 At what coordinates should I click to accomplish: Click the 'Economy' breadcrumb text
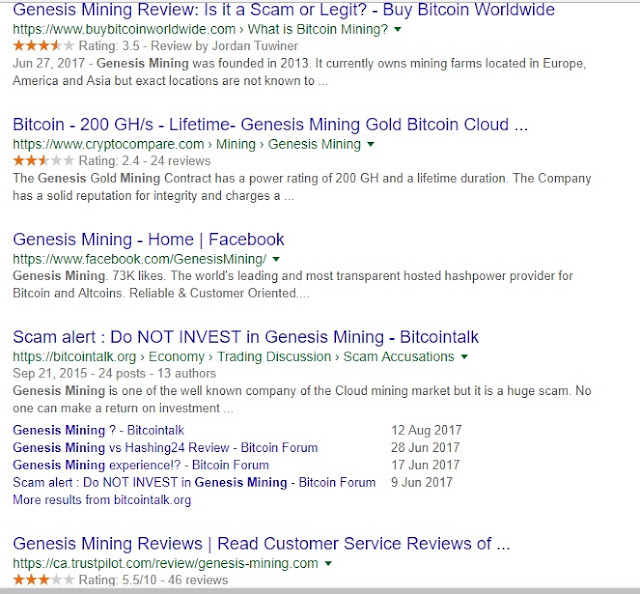click(176, 357)
